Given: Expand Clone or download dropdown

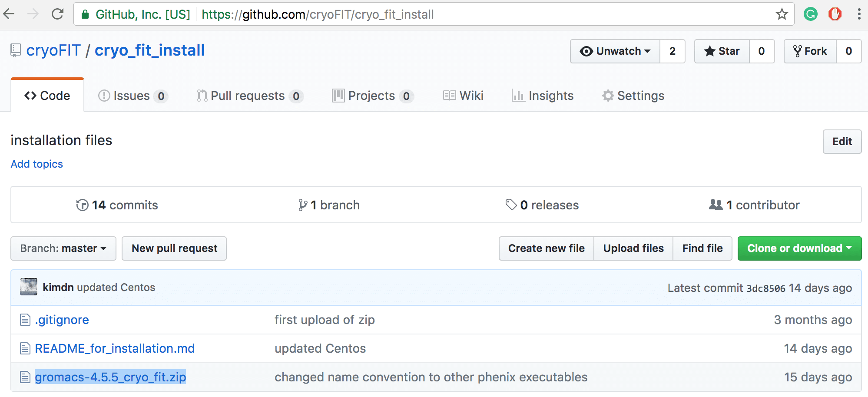Looking at the screenshot, I should [x=799, y=248].
